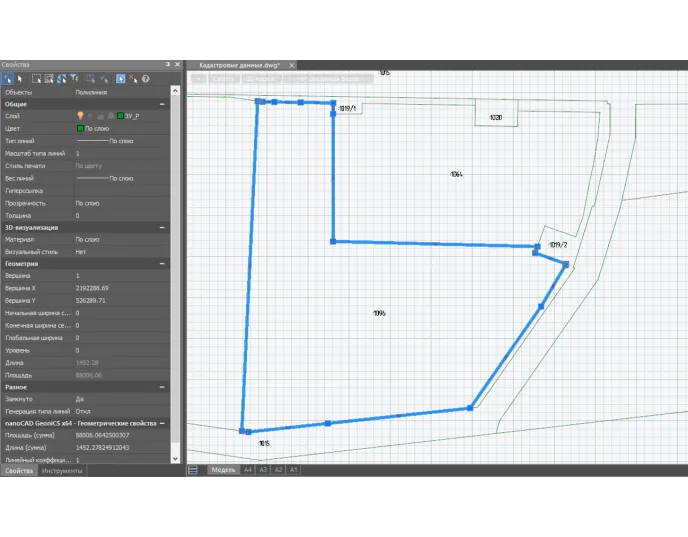The width and height of the screenshot is (688, 537).
Task: Collapse the Геометрия section
Action: 162,263
